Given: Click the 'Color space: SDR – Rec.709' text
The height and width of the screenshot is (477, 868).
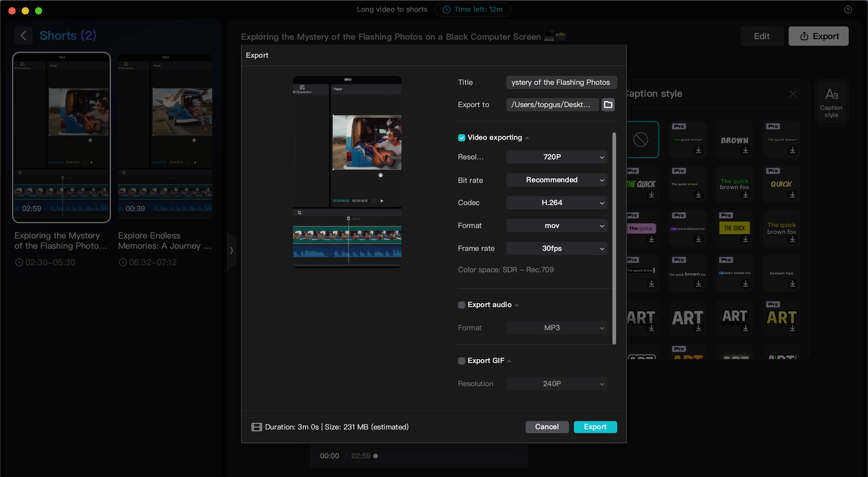Looking at the screenshot, I should 506,270.
